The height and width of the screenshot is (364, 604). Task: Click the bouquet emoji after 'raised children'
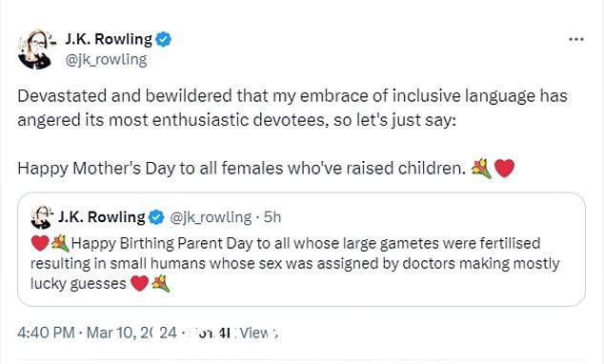click(x=482, y=169)
